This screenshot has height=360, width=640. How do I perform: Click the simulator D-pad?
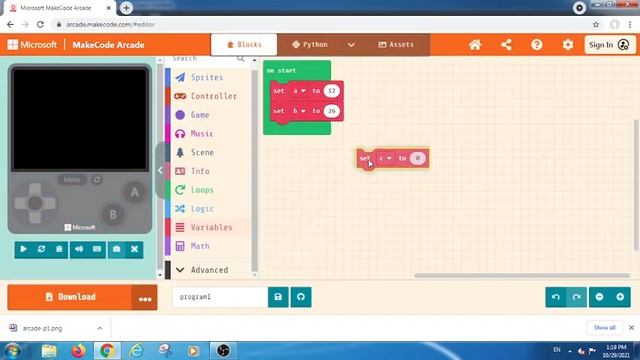click(35, 203)
